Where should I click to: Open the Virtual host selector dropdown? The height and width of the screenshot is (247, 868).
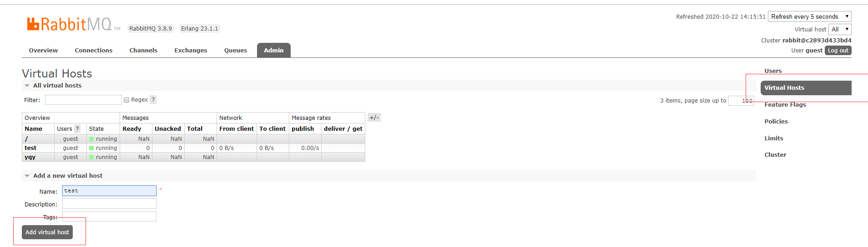pyautogui.click(x=839, y=29)
